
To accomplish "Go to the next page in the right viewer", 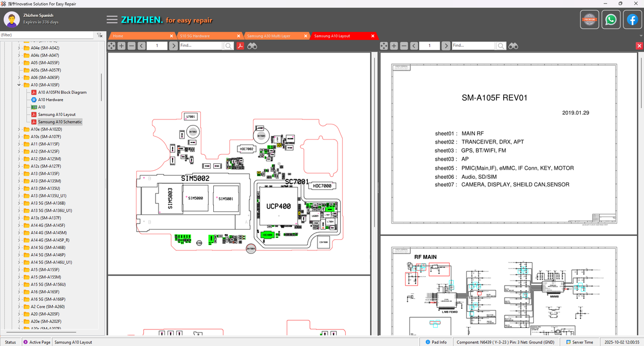I will click(446, 46).
